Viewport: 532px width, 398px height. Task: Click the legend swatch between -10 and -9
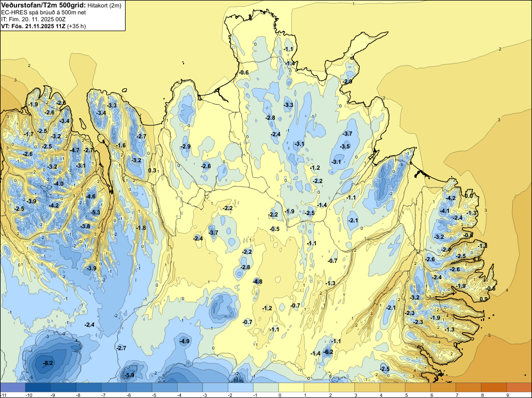[x=38, y=387]
